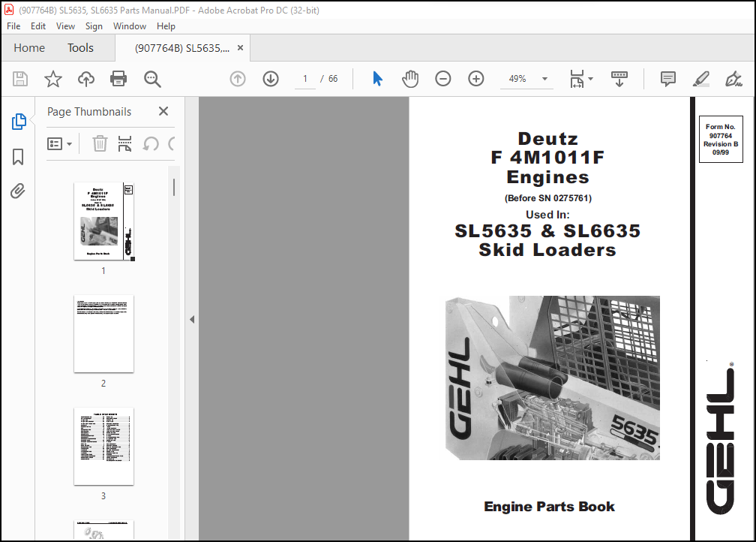Switch to the Tools tab

point(80,48)
